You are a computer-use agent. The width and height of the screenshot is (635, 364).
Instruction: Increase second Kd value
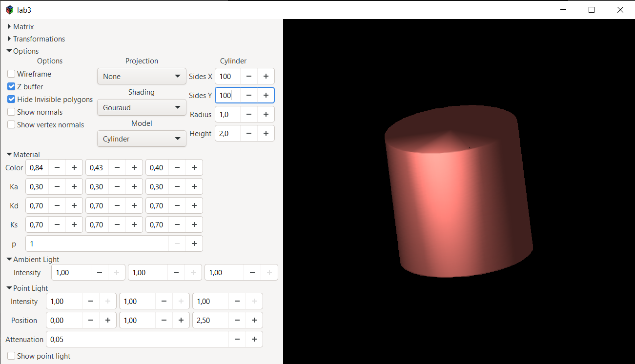tap(134, 205)
